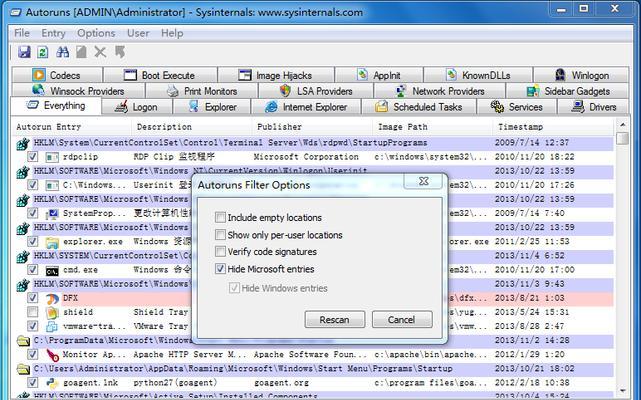Click the Image Path column header
The image size is (641, 400).
click(433, 127)
